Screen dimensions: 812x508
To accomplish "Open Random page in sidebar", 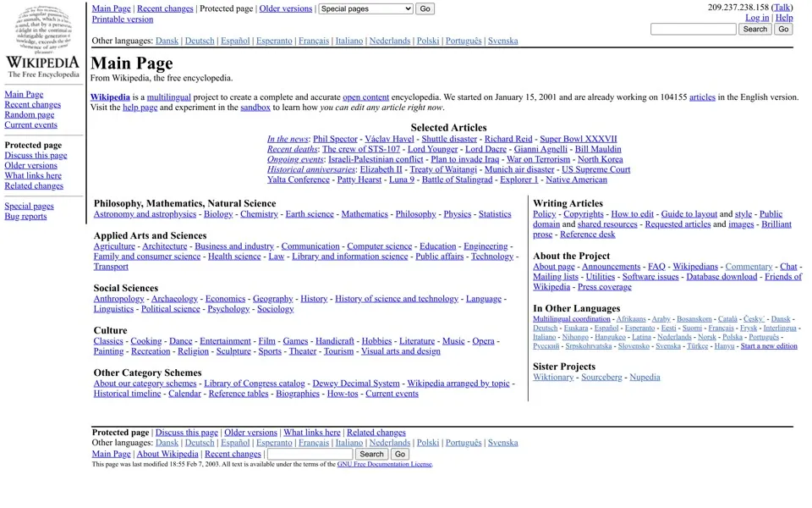I will click(x=30, y=114).
